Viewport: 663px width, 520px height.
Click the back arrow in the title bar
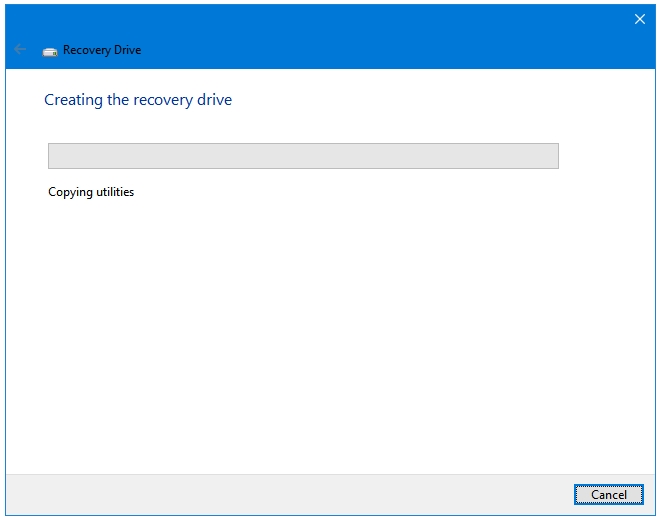point(20,49)
